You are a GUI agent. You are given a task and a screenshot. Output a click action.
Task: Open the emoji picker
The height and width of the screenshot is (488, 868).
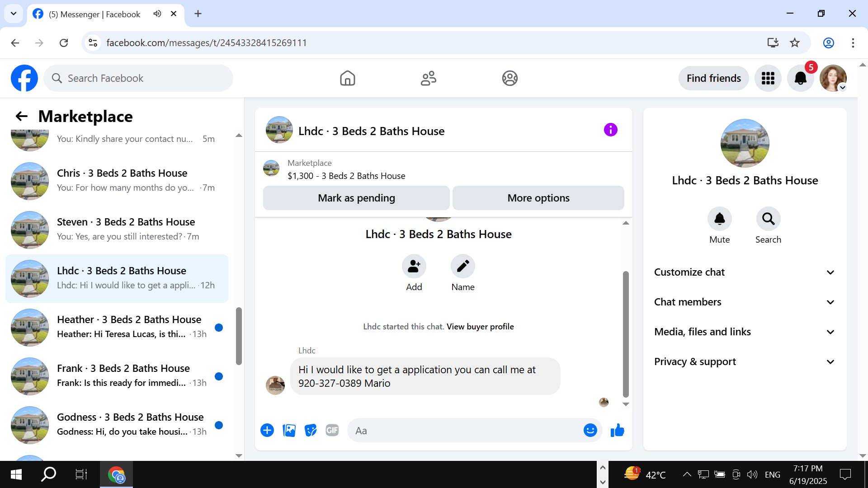(590, 430)
